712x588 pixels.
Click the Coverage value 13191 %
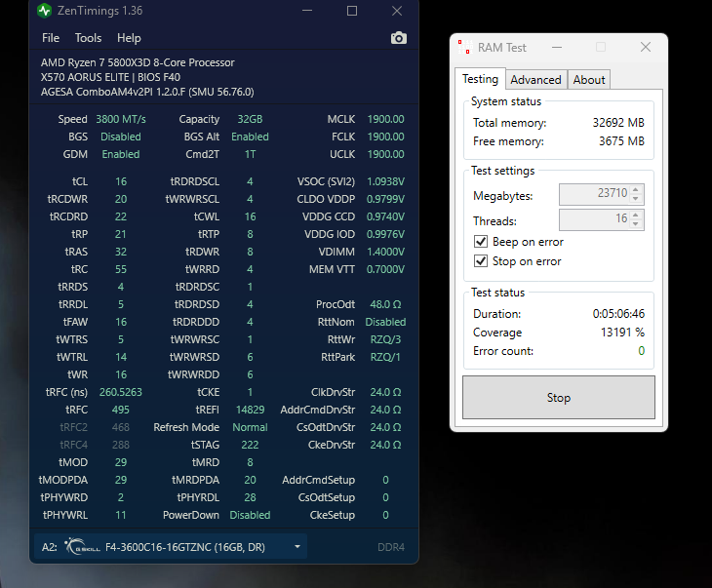point(622,333)
